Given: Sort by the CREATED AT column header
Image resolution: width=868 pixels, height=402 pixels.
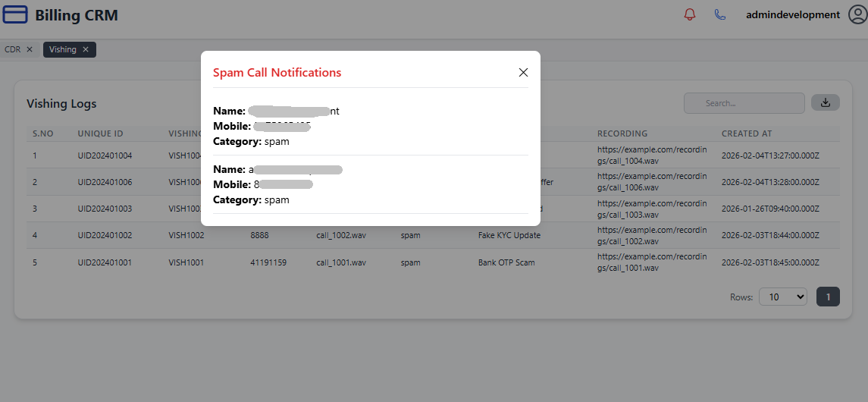Looking at the screenshot, I should (747, 133).
